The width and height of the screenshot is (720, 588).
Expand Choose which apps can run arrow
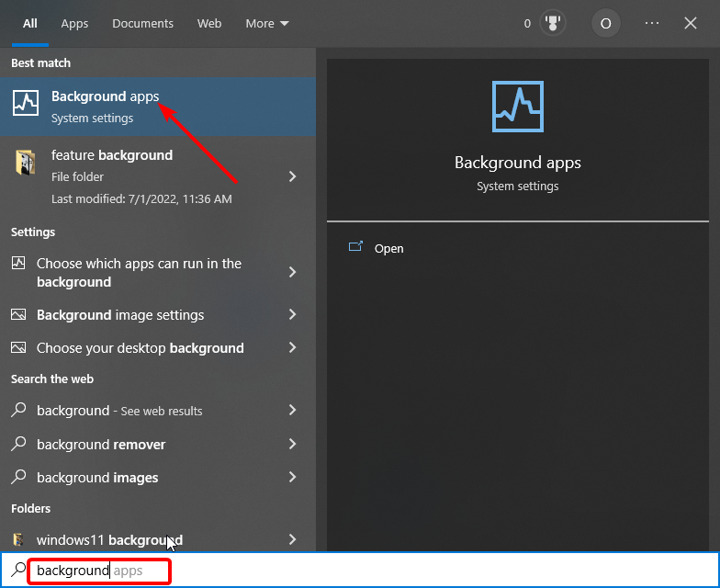292,272
